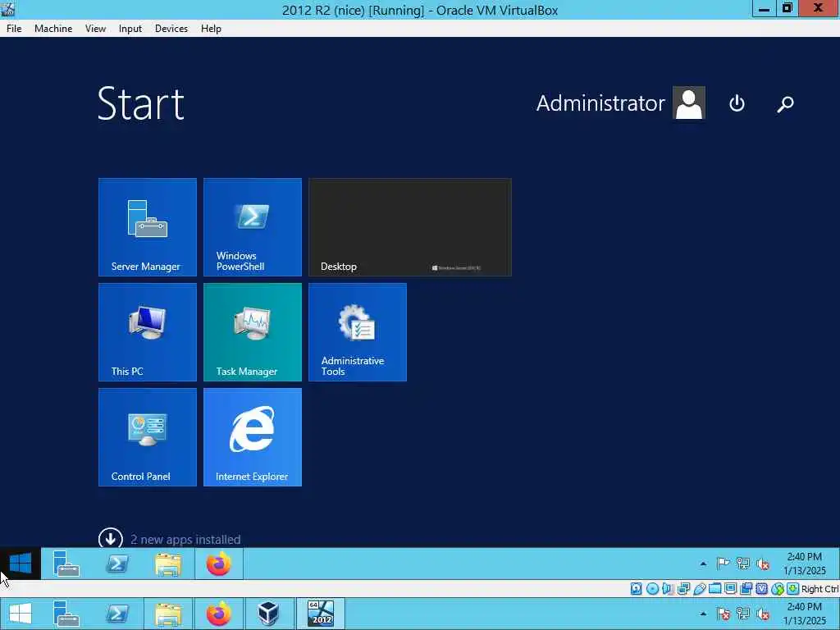The width and height of the screenshot is (840, 630).
Task: Click VirtualBox audio indicator
Action: click(668, 589)
